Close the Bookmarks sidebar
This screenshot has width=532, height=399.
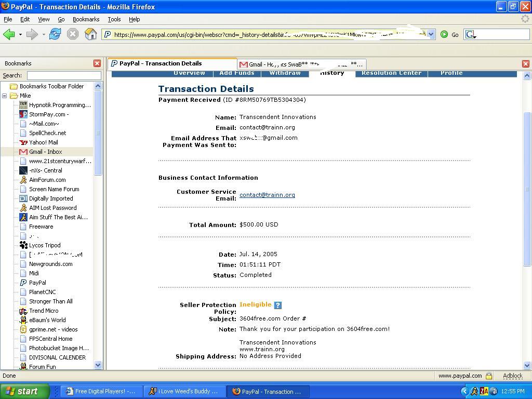tap(97, 63)
